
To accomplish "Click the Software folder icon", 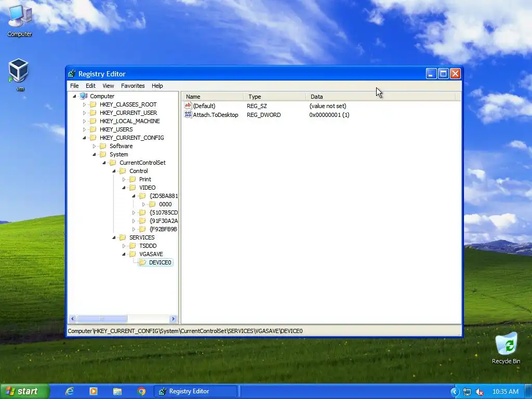I will click(103, 146).
